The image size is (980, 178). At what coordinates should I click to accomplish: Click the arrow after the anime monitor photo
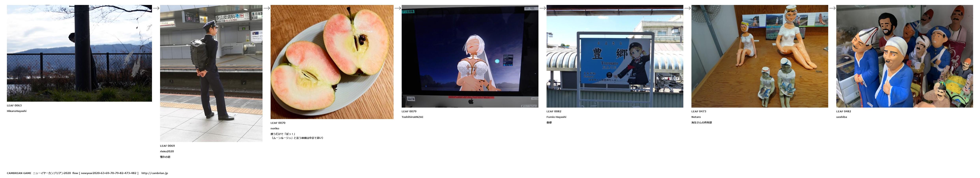point(542,8)
